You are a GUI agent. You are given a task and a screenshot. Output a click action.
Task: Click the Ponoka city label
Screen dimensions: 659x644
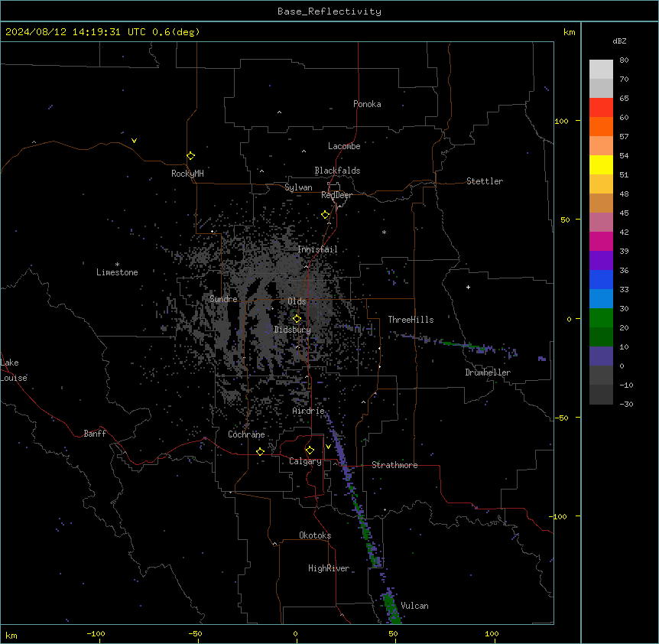coord(367,104)
